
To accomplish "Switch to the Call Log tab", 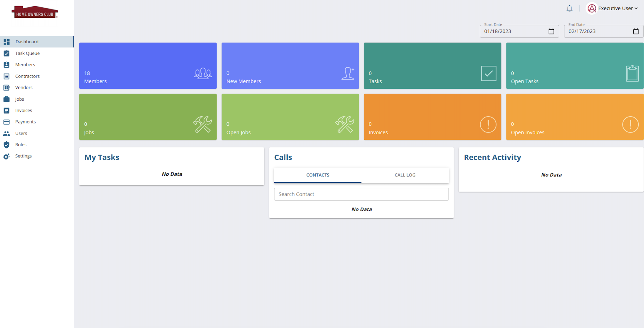I will click(405, 175).
